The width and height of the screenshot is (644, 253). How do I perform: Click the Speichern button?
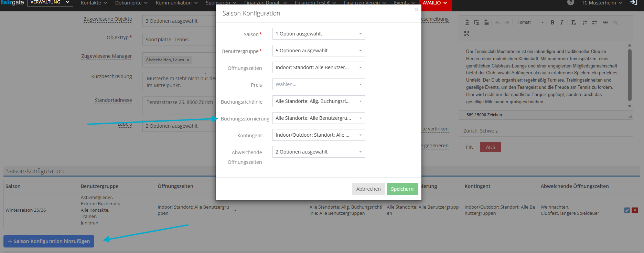pyautogui.click(x=402, y=189)
